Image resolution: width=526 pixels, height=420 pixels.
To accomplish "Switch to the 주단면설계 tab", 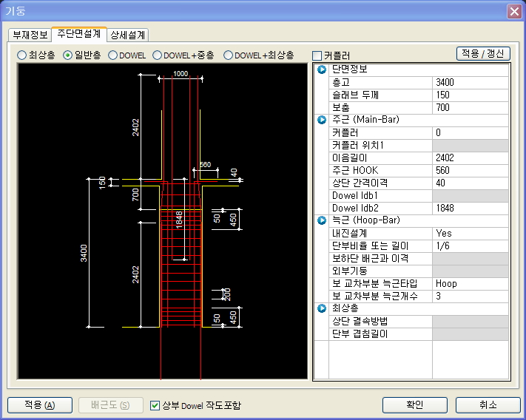I will pos(79,34).
